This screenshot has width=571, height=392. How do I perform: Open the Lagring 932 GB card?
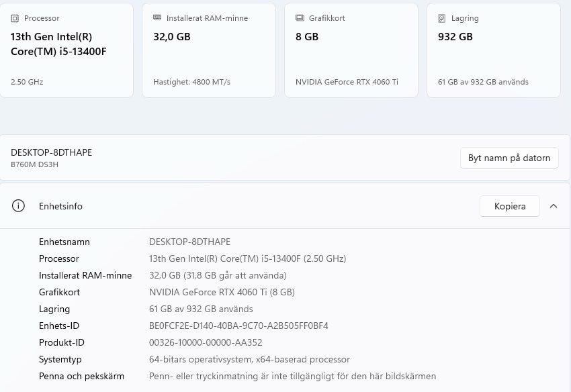(x=494, y=50)
